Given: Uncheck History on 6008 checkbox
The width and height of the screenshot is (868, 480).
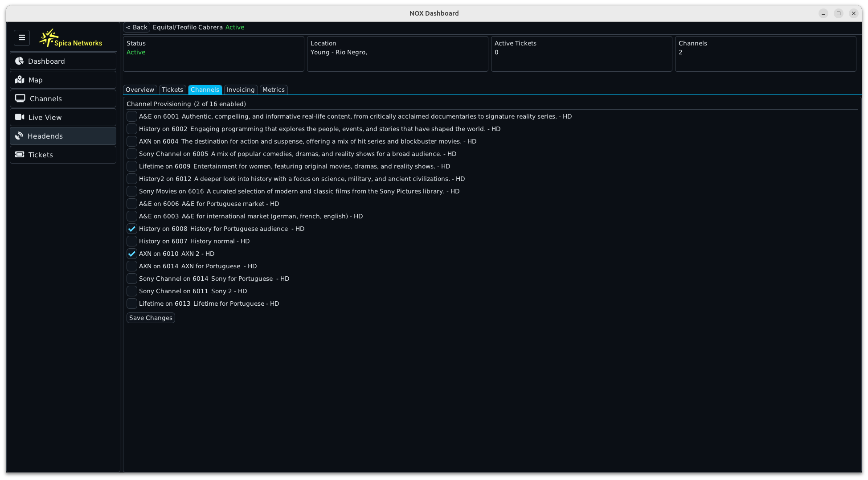Looking at the screenshot, I should pyautogui.click(x=132, y=229).
